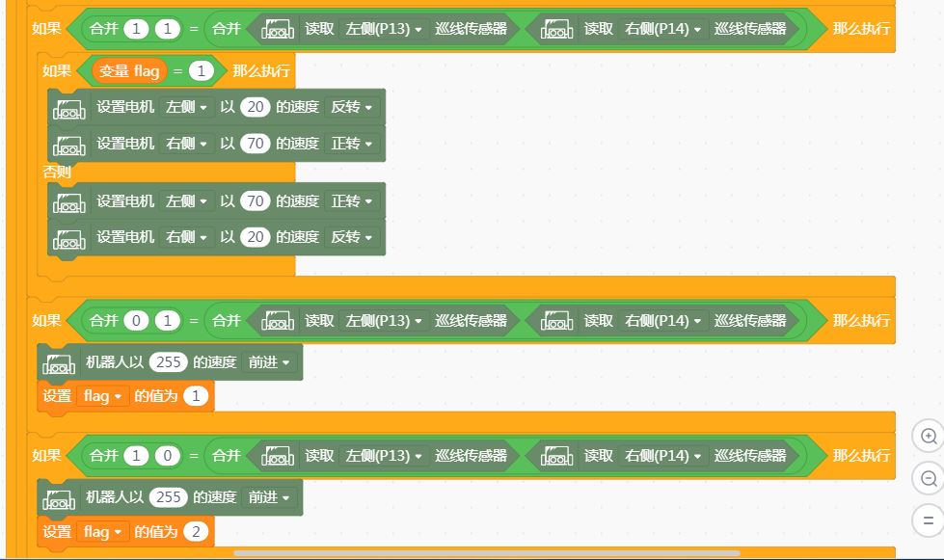Click 如果 label of the 合并 0 1 block
Screen dimensions: 944x560
pyautogui.click(x=46, y=321)
